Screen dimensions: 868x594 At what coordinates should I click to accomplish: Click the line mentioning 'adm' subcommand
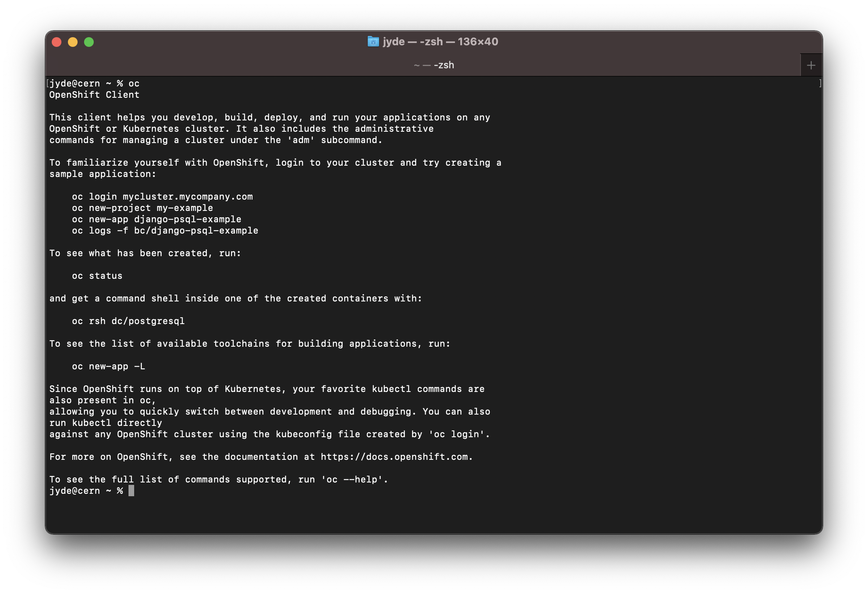[216, 140]
